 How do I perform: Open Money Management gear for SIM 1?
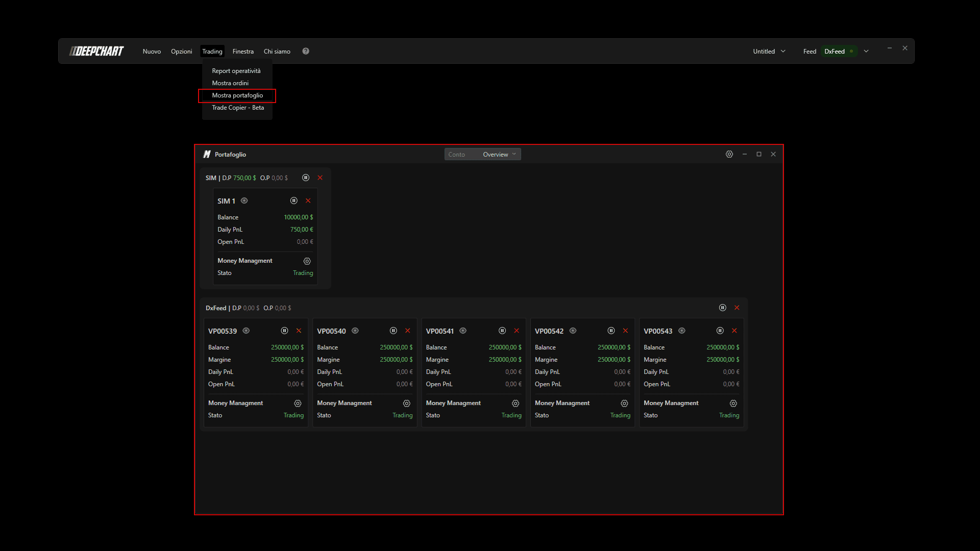pos(307,261)
